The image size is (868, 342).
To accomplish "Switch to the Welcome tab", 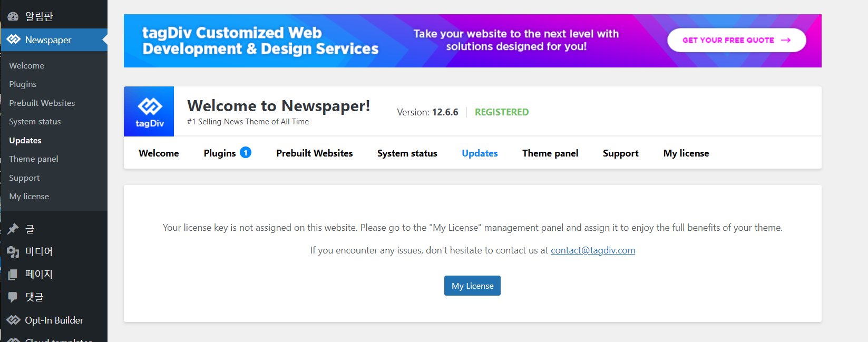I will point(159,153).
